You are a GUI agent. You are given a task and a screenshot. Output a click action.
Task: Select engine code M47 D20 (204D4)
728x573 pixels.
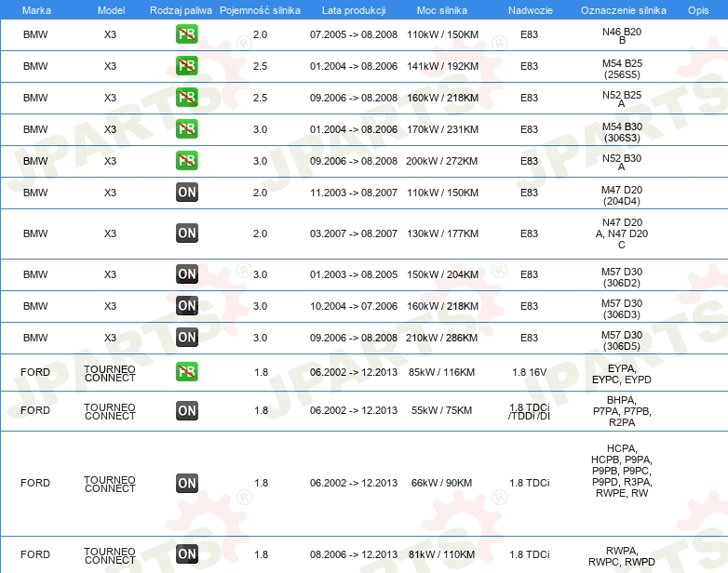point(622,195)
